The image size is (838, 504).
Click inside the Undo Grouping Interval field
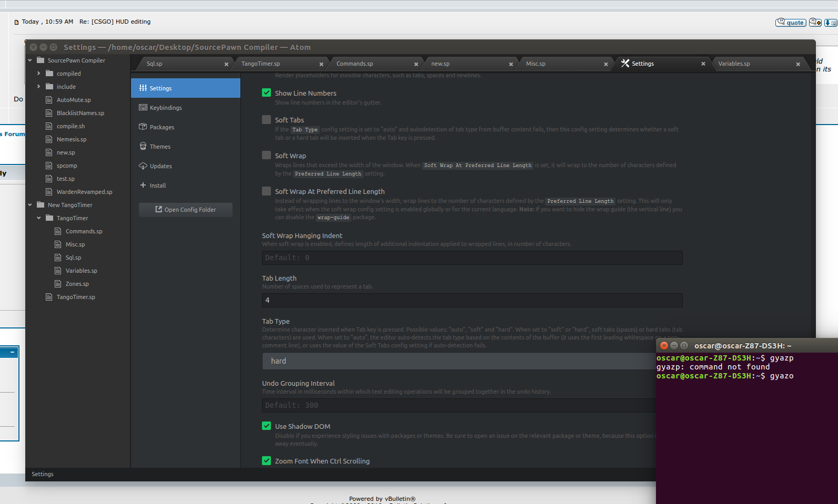459,405
